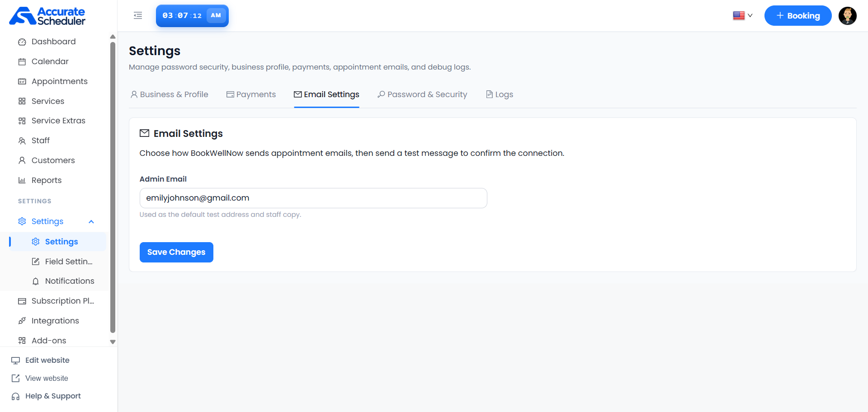Click the + Booking button
This screenshot has width=868, height=412.
[x=798, y=16]
